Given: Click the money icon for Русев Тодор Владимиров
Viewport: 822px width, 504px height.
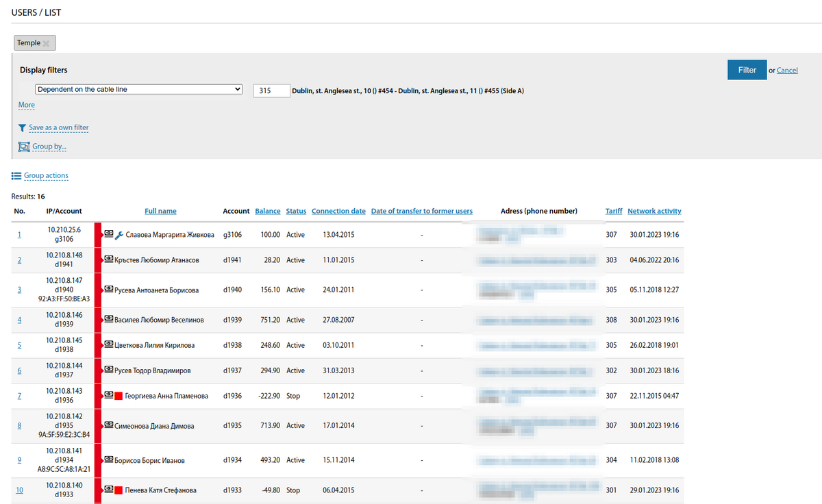Looking at the screenshot, I should 108,370.
